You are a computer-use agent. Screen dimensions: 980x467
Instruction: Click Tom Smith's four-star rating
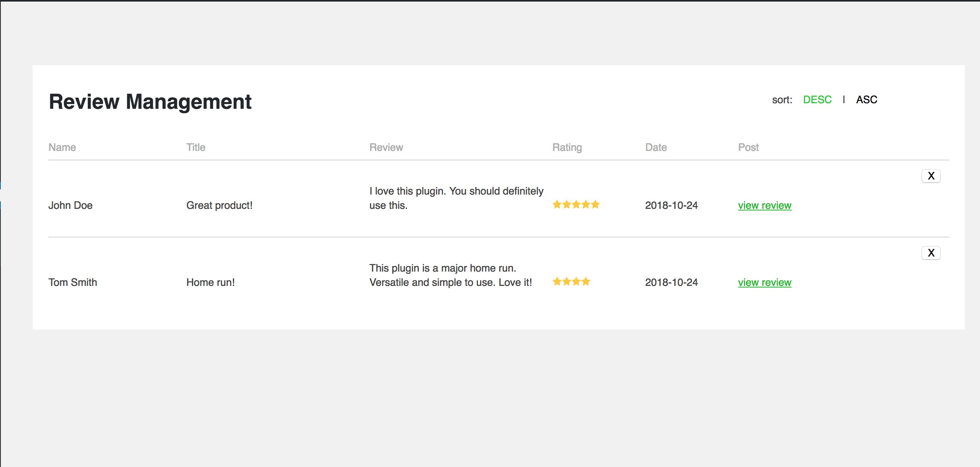pos(571,282)
